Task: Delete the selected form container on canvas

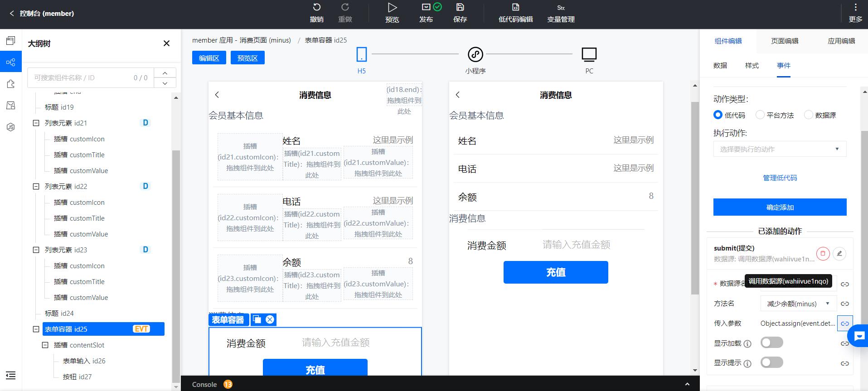Action: [270, 319]
